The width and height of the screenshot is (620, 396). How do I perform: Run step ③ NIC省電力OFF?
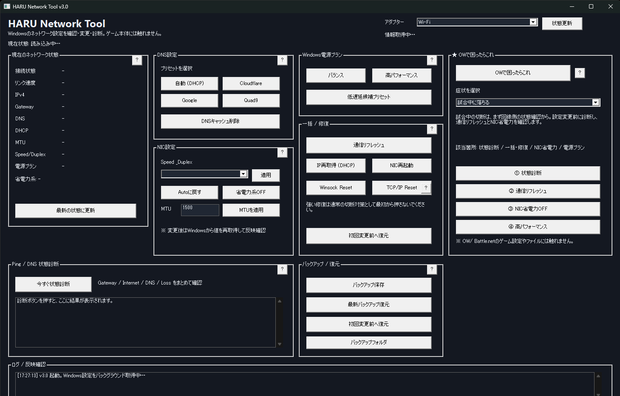pyautogui.click(x=527, y=209)
